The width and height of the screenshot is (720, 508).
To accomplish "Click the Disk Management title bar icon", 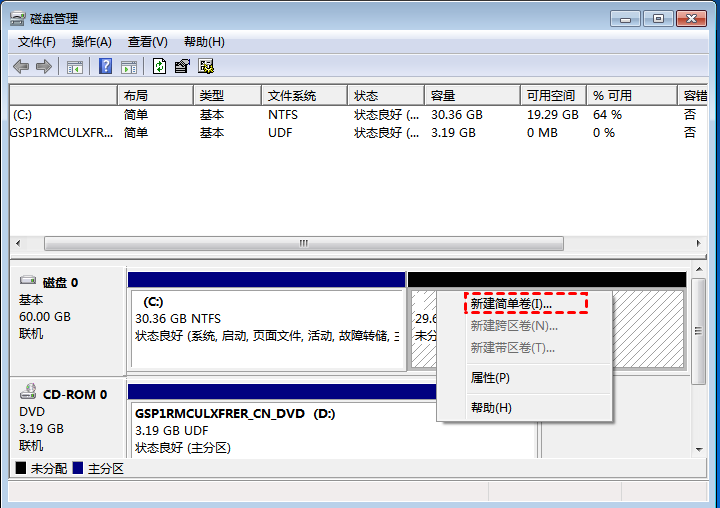I will [x=17, y=19].
